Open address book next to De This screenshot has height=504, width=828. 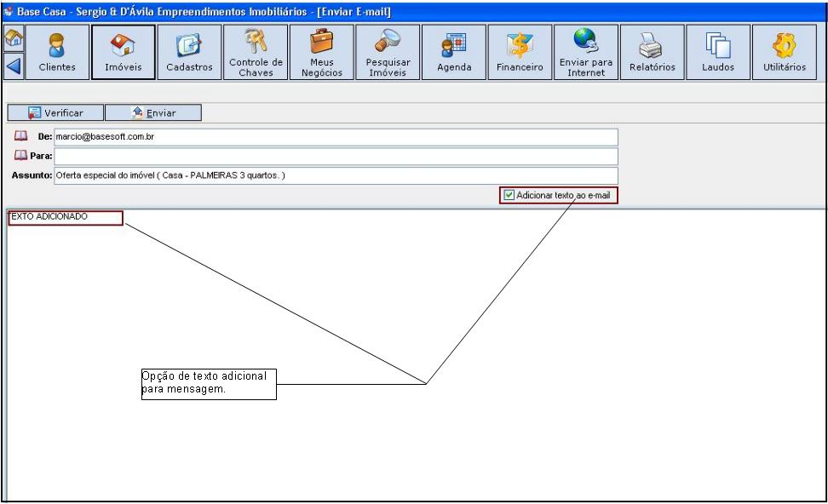pyautogui.click(x=20, y=136)
